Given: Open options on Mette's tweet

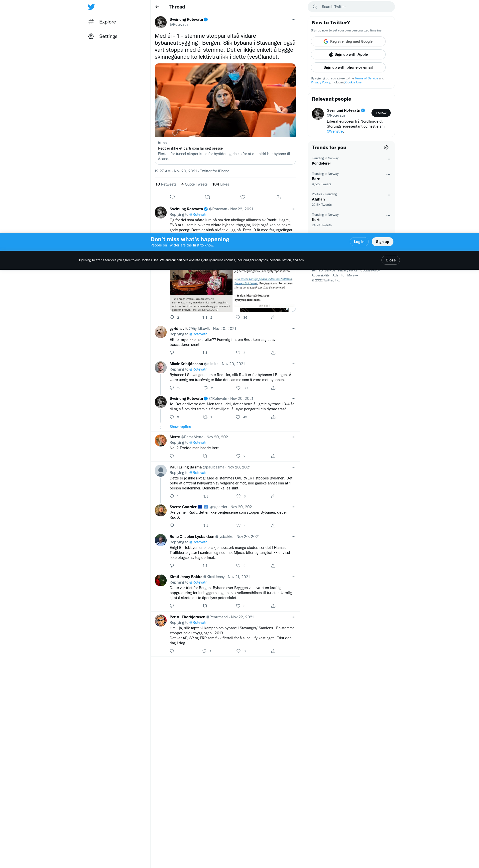Looking at the screenshot, I should pyautogui.click(x=293, y=437).
